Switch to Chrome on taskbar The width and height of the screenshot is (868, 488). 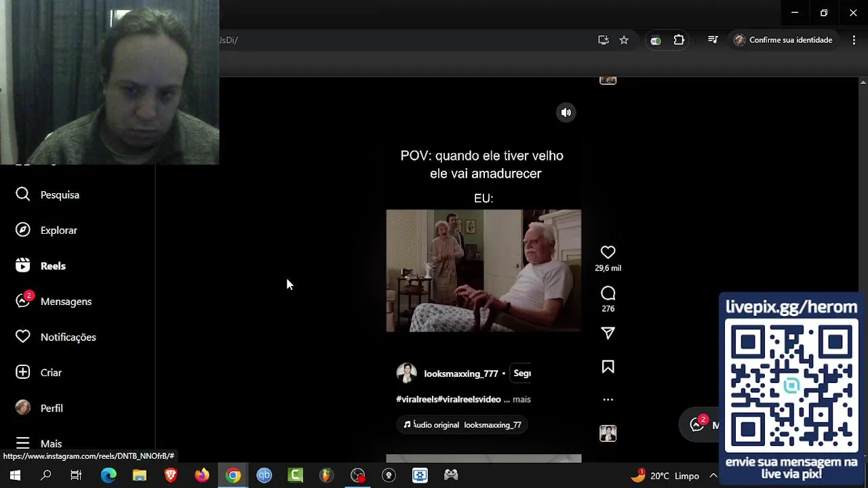coord(233,476)
